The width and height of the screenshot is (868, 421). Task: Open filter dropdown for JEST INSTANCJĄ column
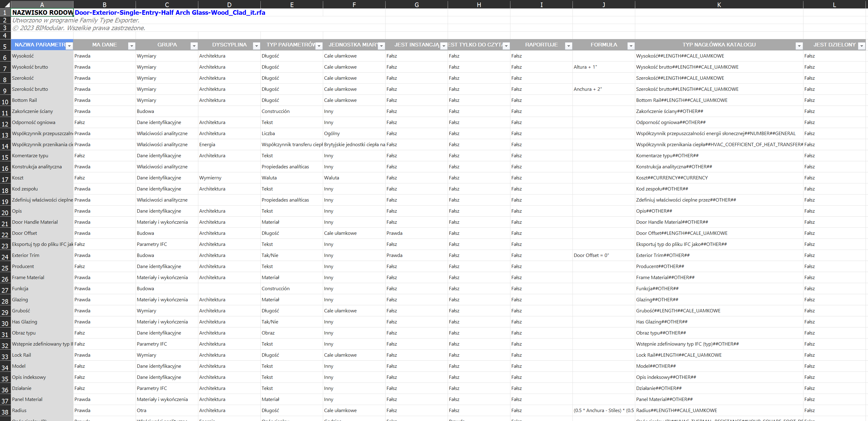point(444,46)
